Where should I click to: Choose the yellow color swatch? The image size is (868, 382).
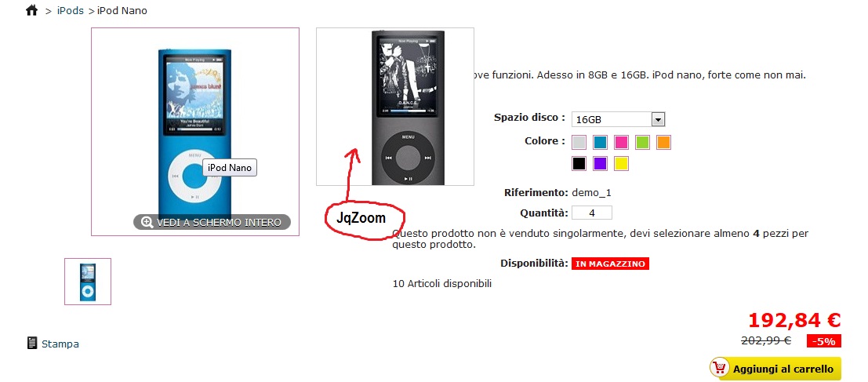pos(621,163)
